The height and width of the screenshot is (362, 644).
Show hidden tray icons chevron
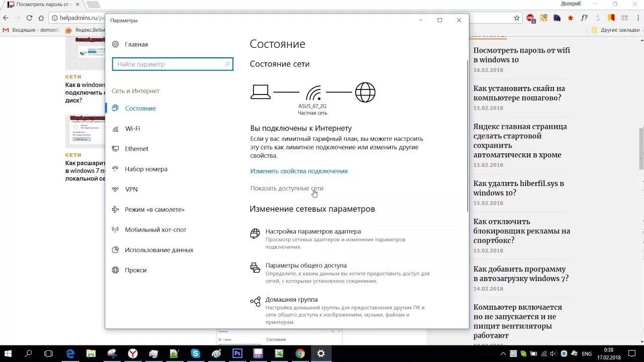pos(504,353)
